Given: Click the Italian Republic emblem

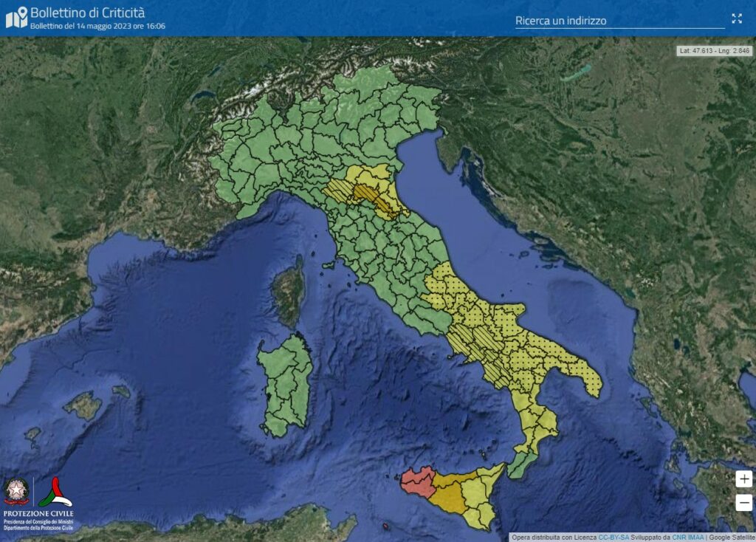Looking at the screenshot, I should coord(17,491).
